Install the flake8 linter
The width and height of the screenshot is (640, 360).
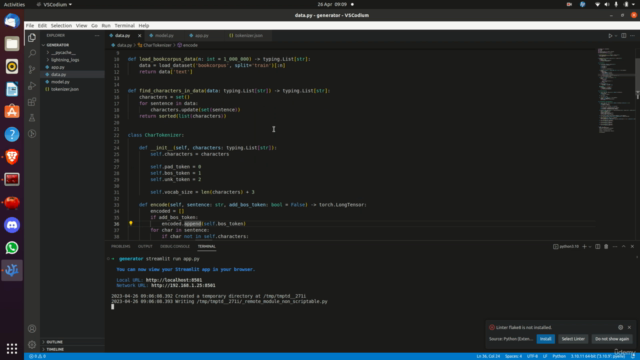(x=545, y=339)
